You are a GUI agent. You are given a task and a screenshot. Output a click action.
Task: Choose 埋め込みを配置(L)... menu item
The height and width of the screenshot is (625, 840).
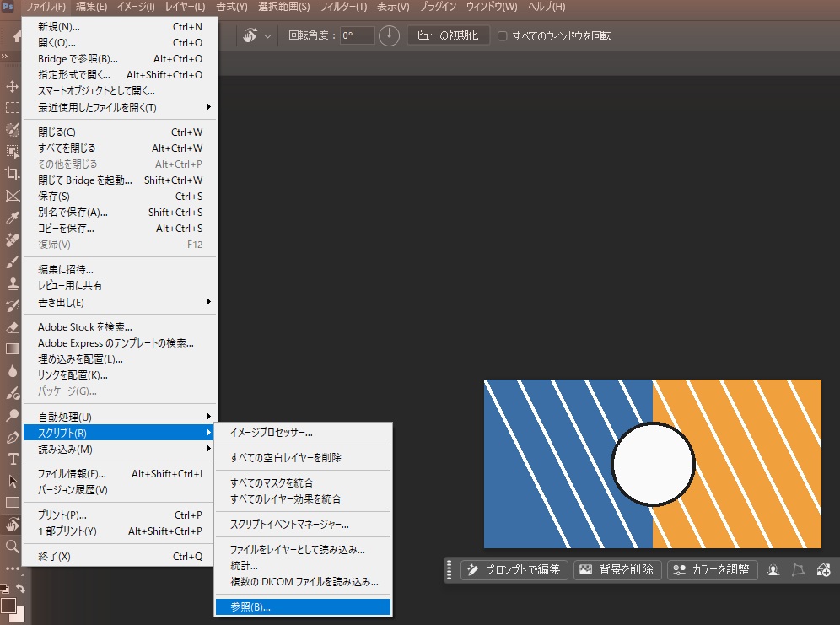pos(120,358)
